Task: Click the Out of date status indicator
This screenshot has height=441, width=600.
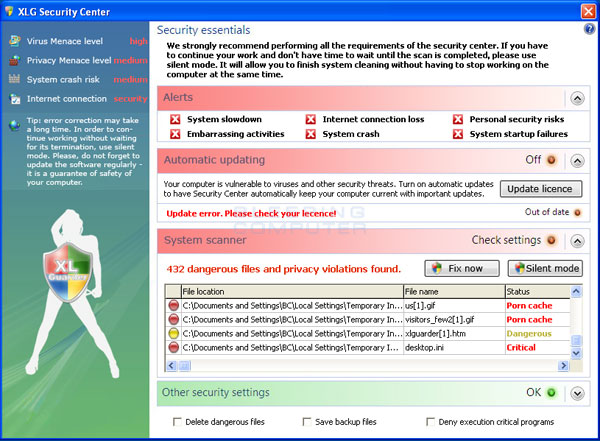Action: (577, 212)
